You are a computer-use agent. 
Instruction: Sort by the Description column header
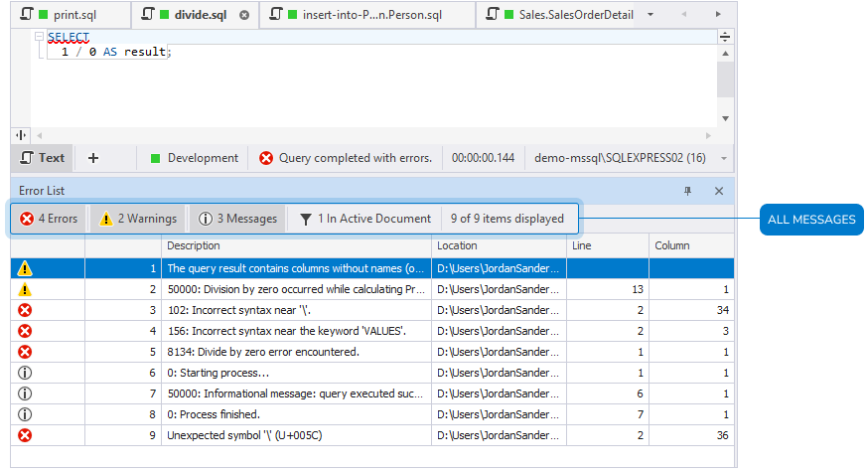pos(296,245)
